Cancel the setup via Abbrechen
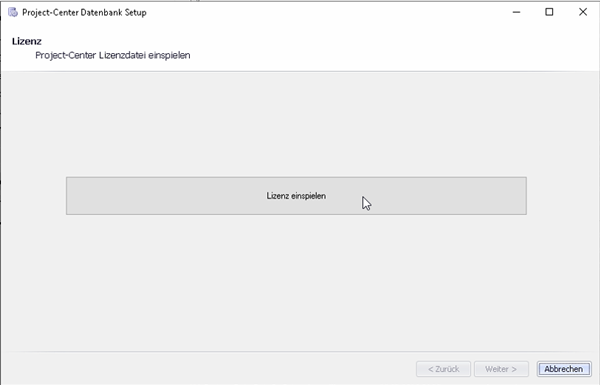Viewport: 600px width, 385px height. coord(564,369)
